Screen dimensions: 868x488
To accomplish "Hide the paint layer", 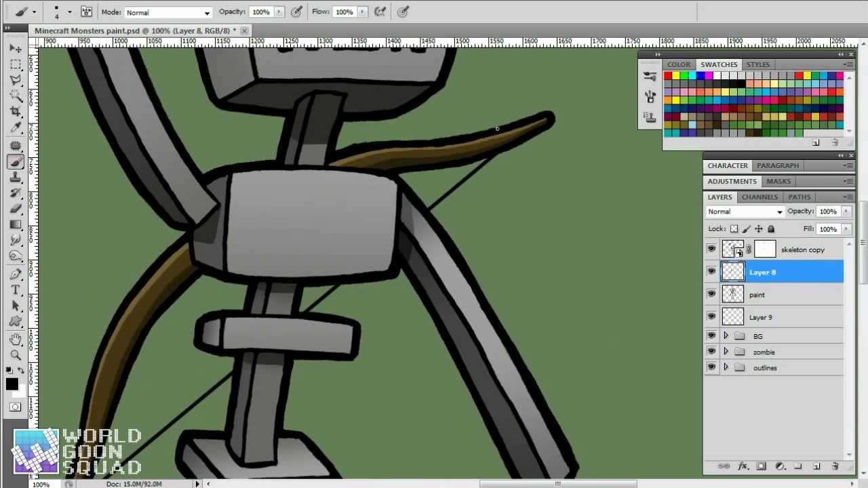I will click(x=711, y=294).
